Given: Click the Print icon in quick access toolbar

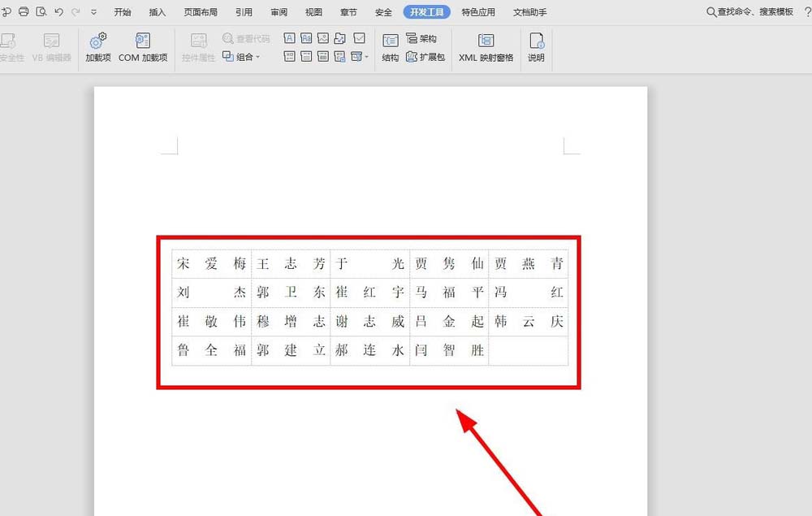Looking at the screenshot, I should pyautogui.click(x=24, y=11).
